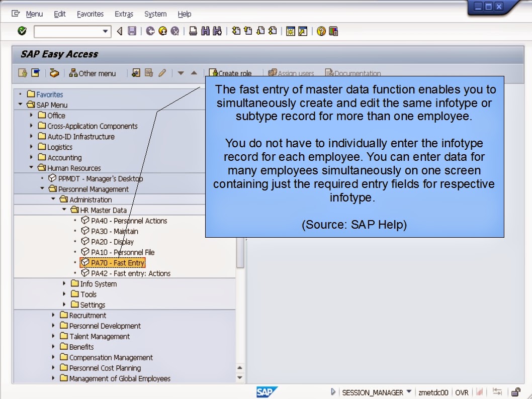Image resolution: width=532 pixels, height=399 pixels.
Task: Click the Customize Local Layout icon
Action: 332,31
